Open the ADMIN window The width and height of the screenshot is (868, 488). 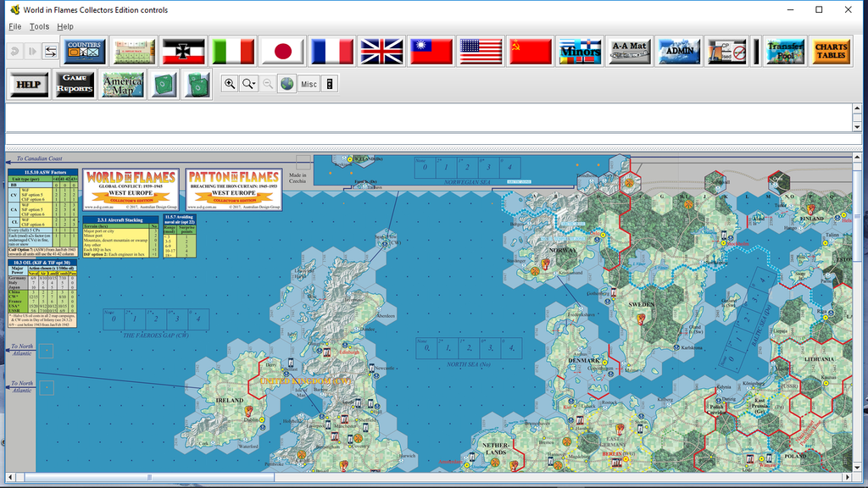[x=679, y=52]
